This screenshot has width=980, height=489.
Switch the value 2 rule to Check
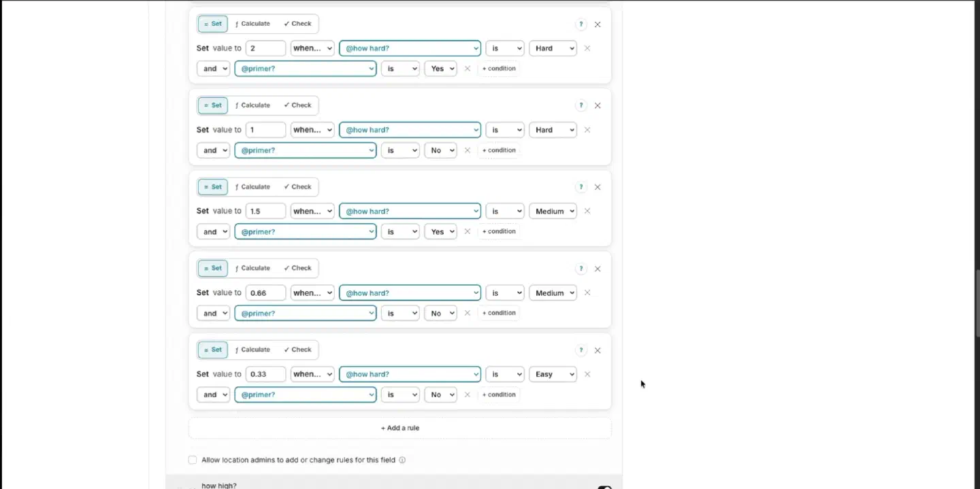(x=297, y=24)
